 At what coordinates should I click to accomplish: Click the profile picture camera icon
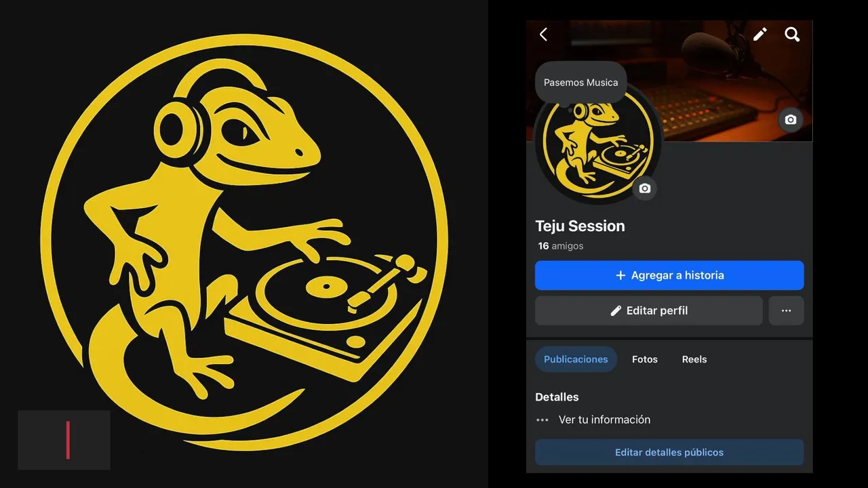coord(645,188)
